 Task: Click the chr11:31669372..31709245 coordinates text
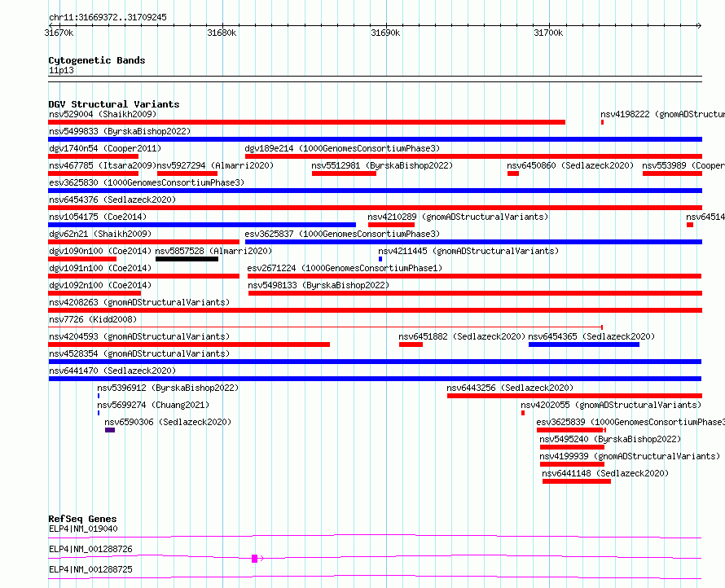(x=108, y=17)
